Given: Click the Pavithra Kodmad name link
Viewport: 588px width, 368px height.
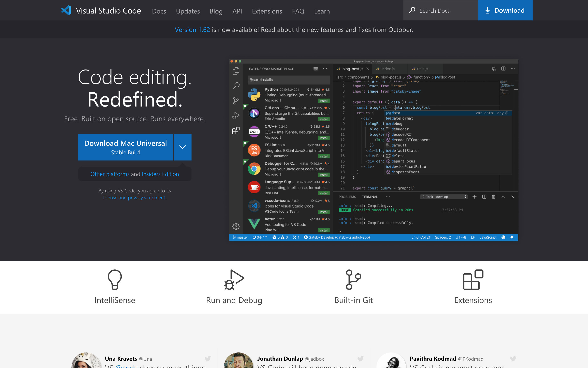Looking at the screenshot, I should coord(433,359).
